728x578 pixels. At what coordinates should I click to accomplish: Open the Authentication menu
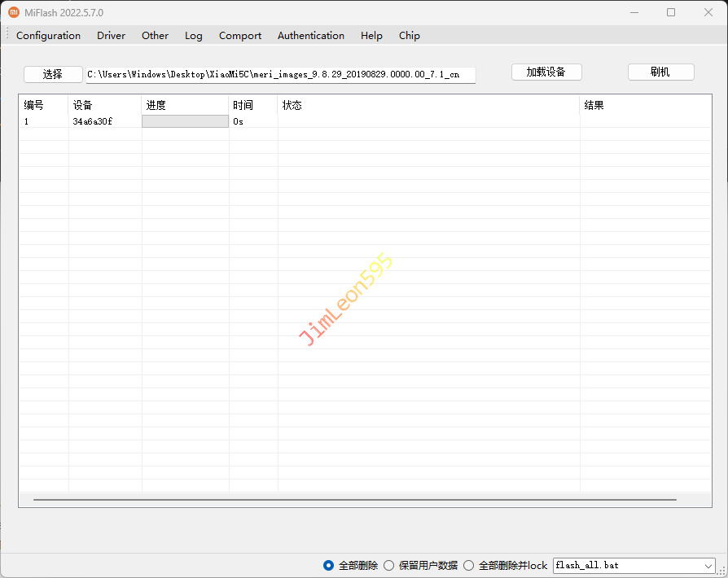(x=310, y=36)
